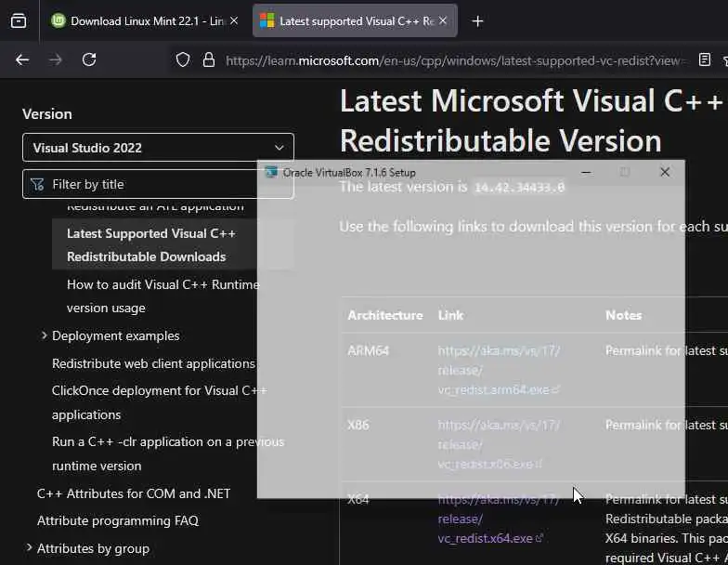Switch to Download Linux Mint 22.1 tab
This screenshot has width=728, height=565.
(139, 20)
